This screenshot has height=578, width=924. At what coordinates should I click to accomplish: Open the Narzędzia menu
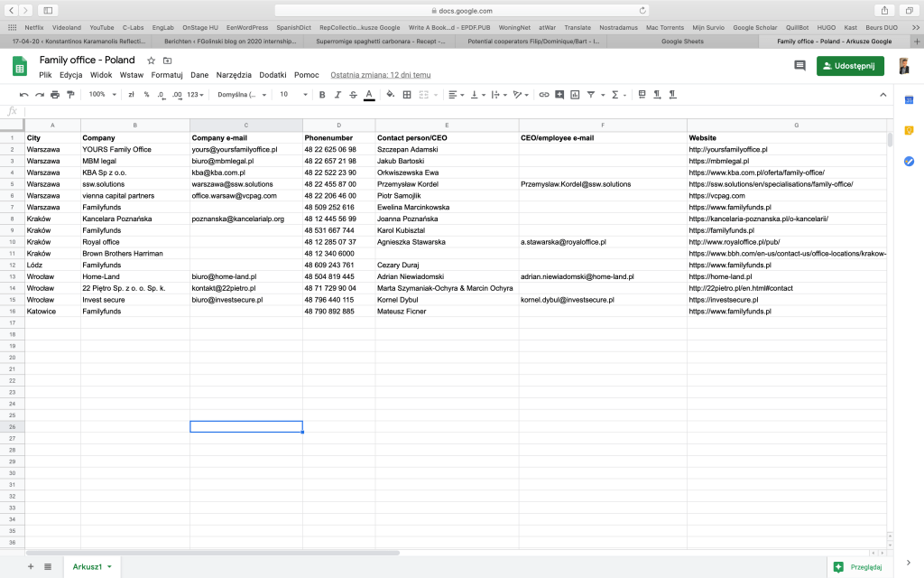click(234, 75)
